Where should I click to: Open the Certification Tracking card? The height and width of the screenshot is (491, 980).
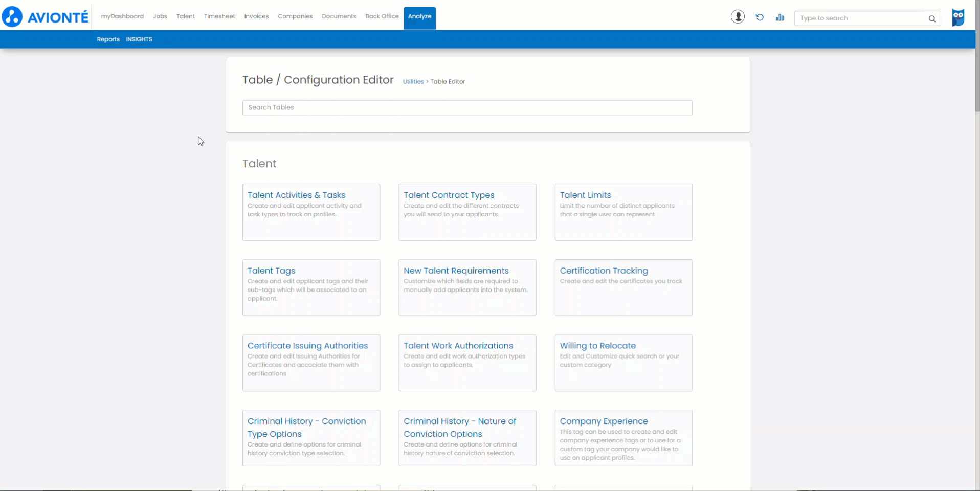click(623, 287)
